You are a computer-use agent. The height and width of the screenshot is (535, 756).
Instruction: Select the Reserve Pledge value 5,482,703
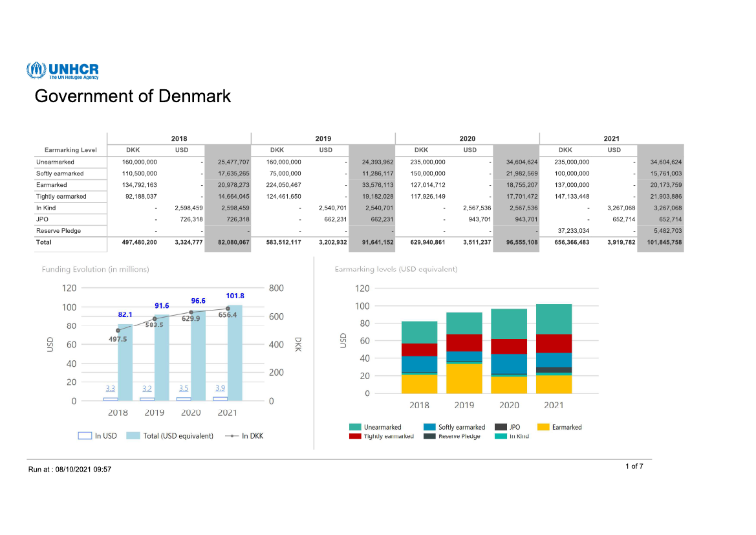point(668,230)
